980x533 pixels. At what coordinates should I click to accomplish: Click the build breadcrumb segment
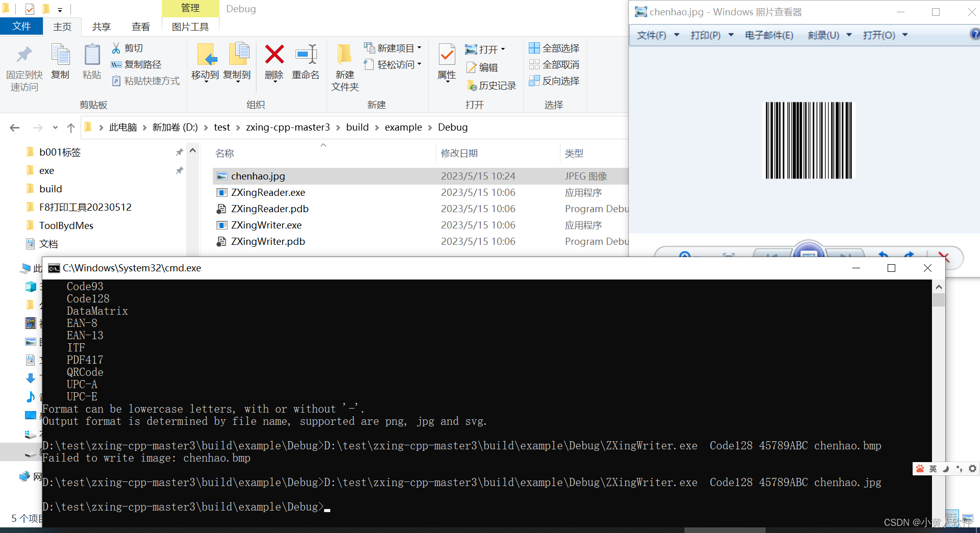point(357,128)
